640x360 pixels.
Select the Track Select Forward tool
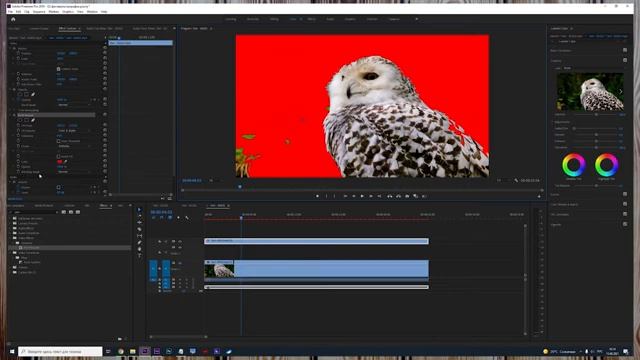140,216
